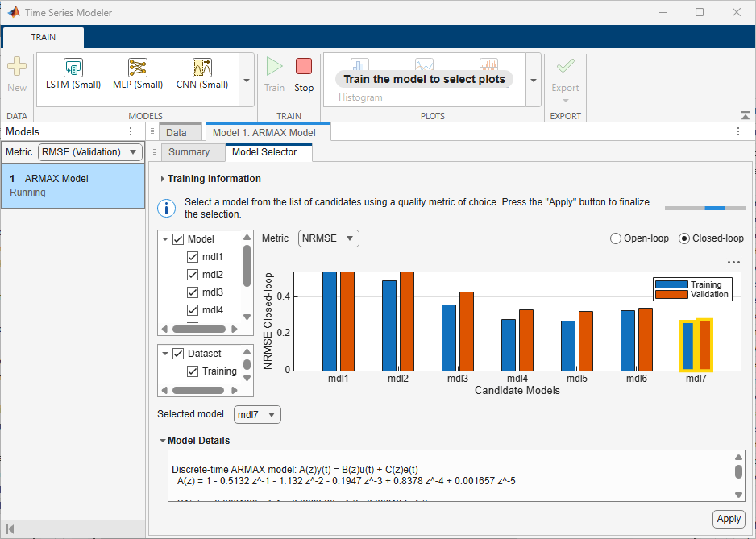
Task: Collapse the Model Details section
Action: click(163, 441)
